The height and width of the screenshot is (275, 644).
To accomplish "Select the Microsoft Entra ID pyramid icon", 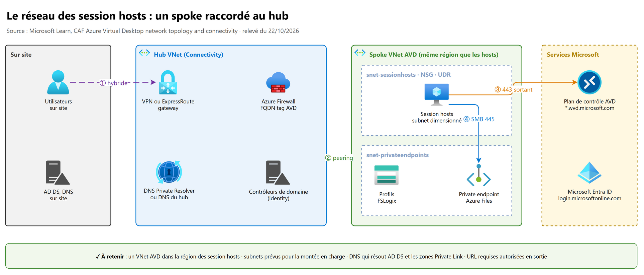I will [x=589, y=173].
